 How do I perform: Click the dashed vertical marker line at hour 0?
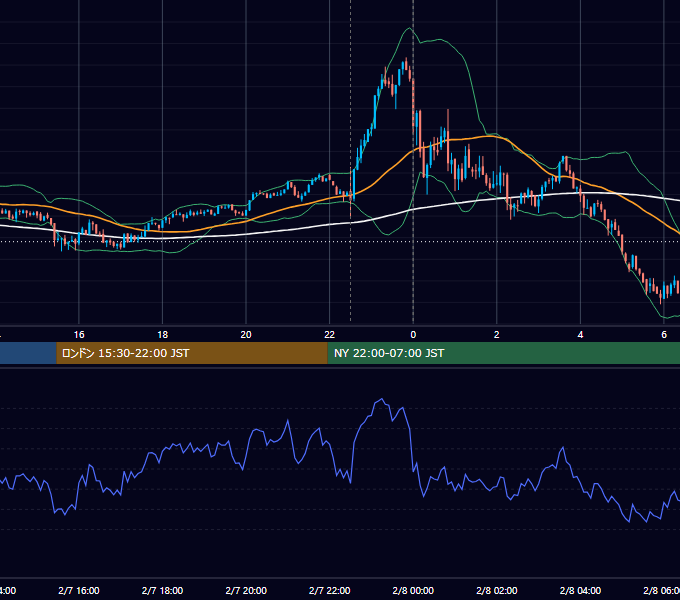pos(413,163)
